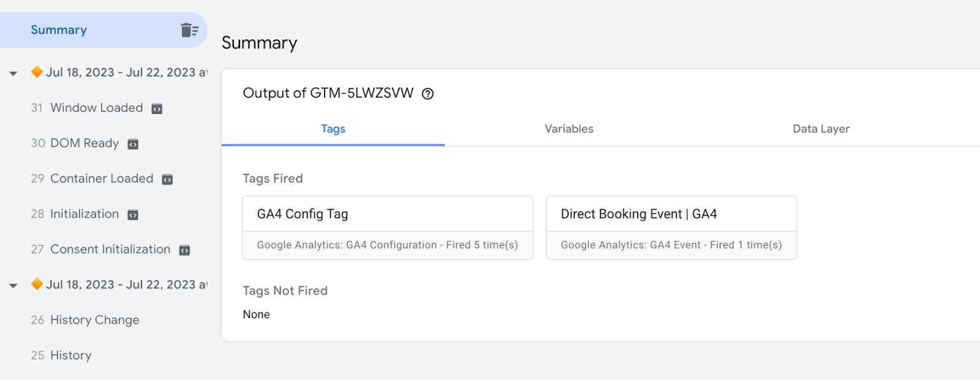
Task: Click the first orange diamond page icon
Action: (x=37, y=72)
